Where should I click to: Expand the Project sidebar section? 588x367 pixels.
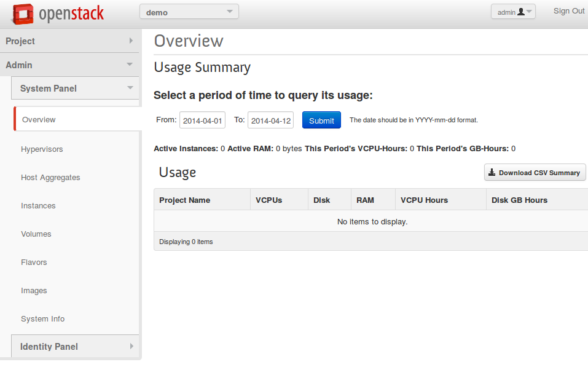pyautogui.click(x=69, y=41)
